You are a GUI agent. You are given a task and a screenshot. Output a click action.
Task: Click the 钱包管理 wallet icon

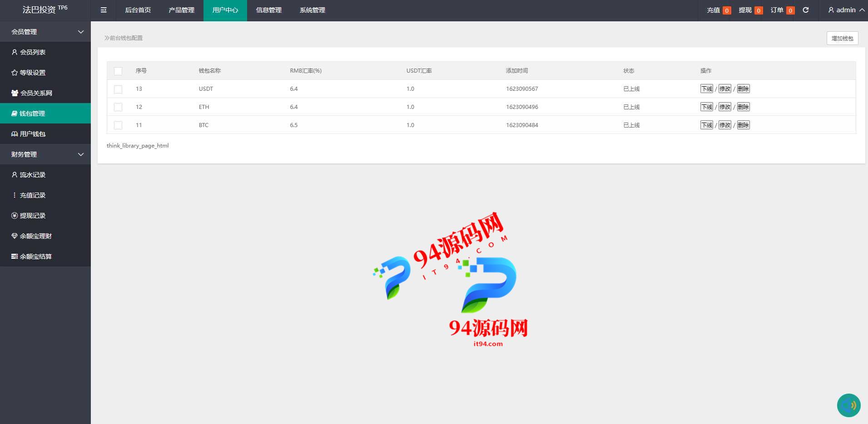pos(15,113)
